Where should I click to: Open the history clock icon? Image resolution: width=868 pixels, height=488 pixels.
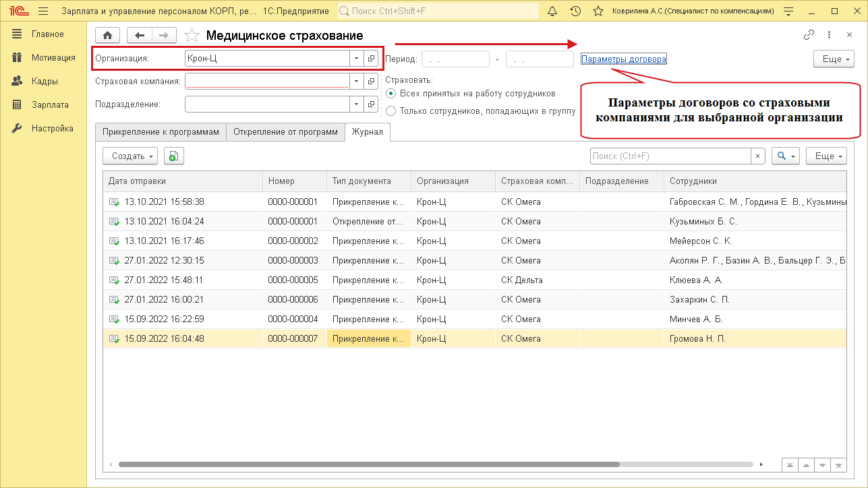(575, 11)
